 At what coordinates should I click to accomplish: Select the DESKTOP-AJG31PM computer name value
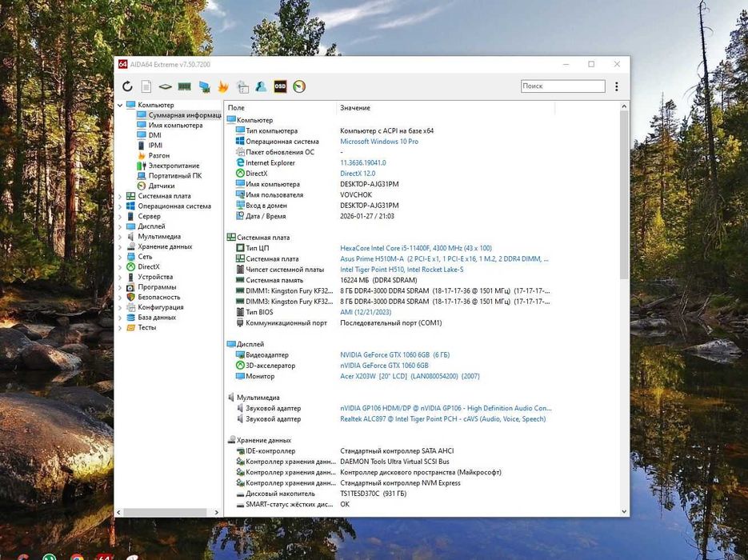point(370,184)
